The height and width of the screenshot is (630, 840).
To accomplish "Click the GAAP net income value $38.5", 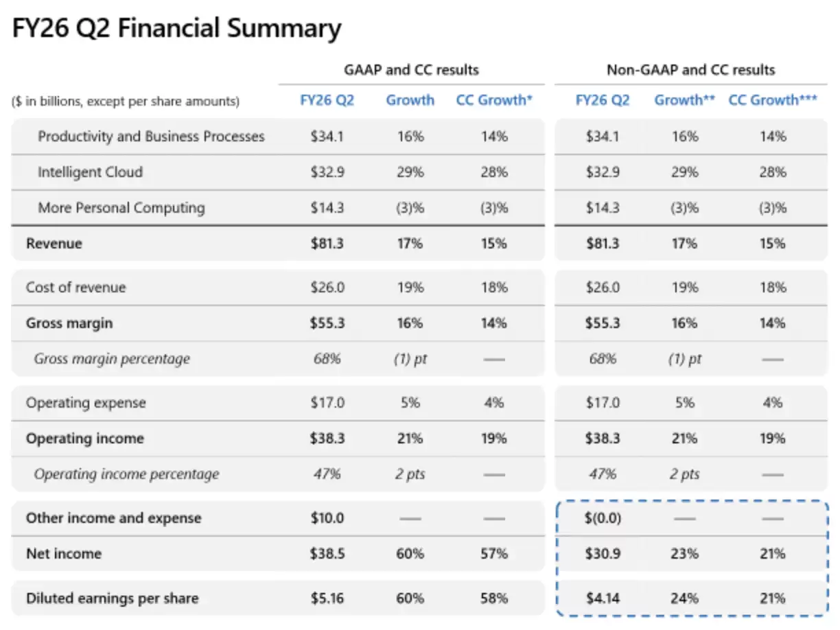I will tap(327, 554).
